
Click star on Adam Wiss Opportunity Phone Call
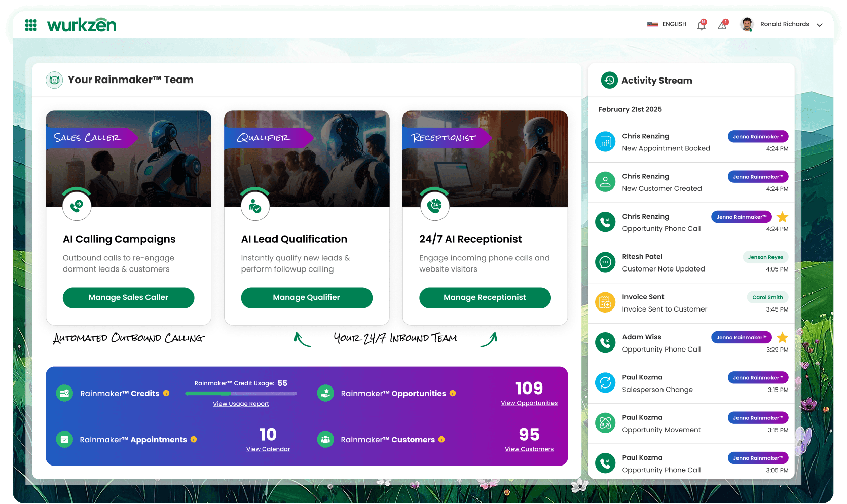pos(783,337)
